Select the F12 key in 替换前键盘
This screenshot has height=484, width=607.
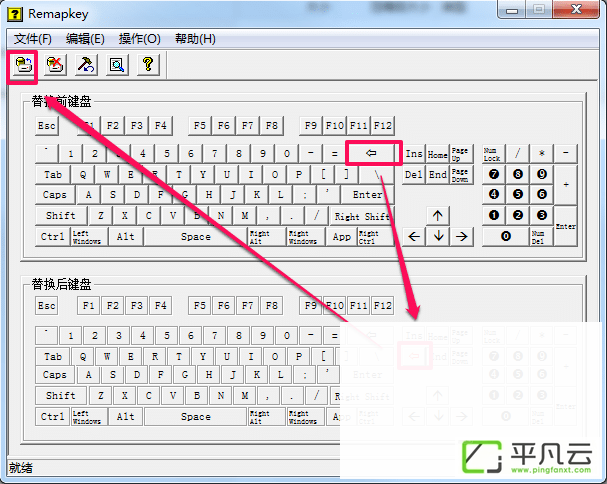[382, 126]
